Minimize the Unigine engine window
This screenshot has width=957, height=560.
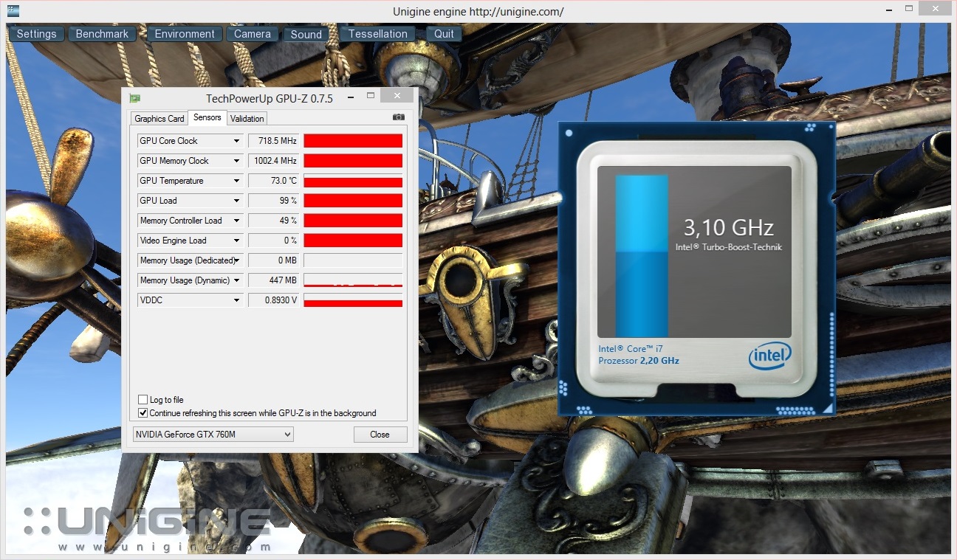pos(890,10)
